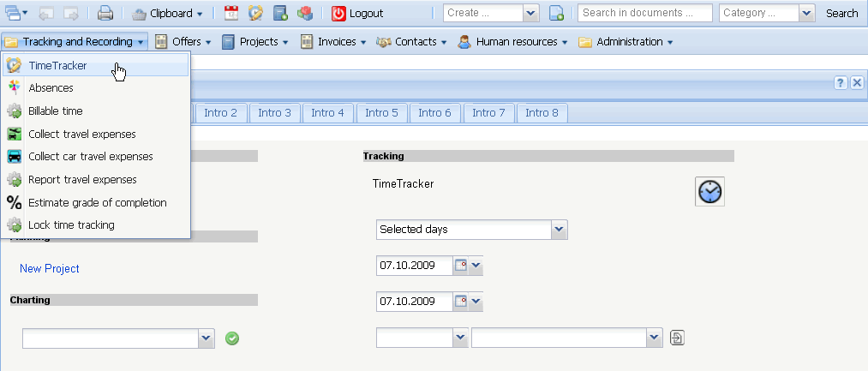
Task: Choose Absences in the menu
Action: (96, 87)
